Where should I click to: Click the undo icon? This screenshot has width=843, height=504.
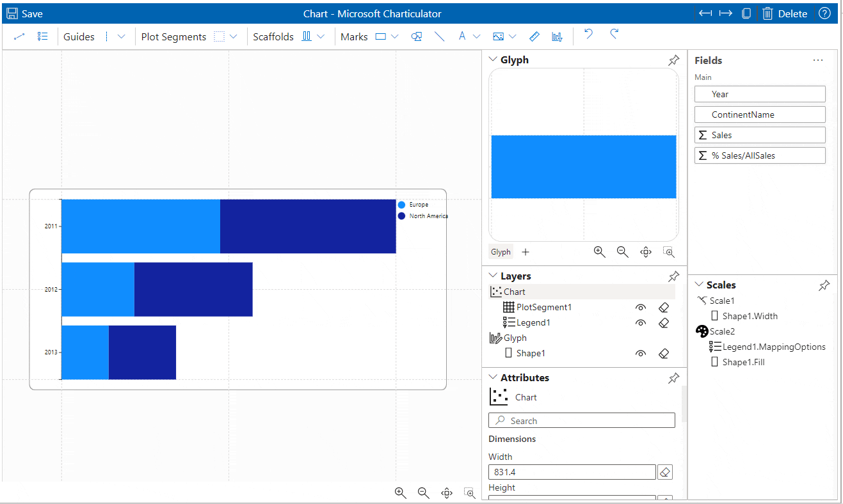(588, 36)
